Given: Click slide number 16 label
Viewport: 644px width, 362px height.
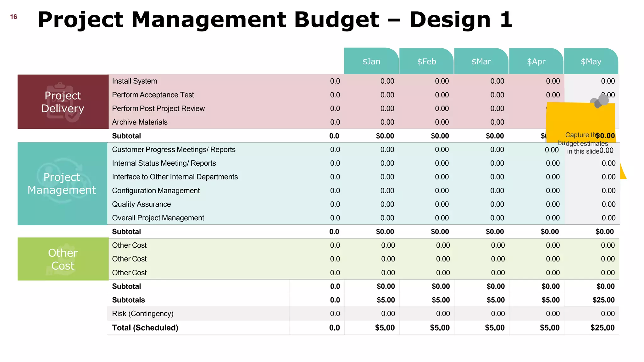Looking at the screenshot, I should [x=14, y=17].
